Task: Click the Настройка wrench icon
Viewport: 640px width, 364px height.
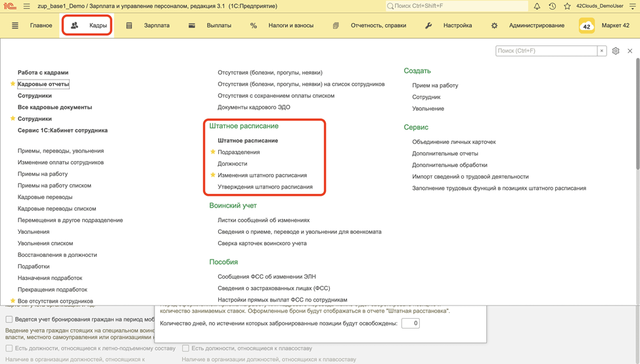Action: tap(428, 26)
